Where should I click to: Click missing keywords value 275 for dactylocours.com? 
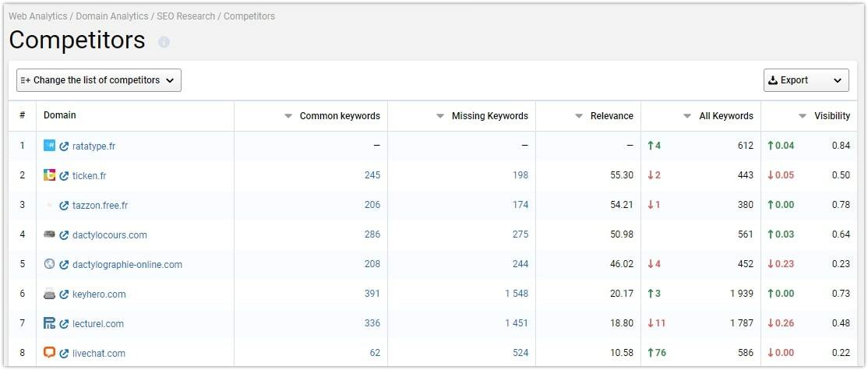pyautogui.click(x=520, y=234)
